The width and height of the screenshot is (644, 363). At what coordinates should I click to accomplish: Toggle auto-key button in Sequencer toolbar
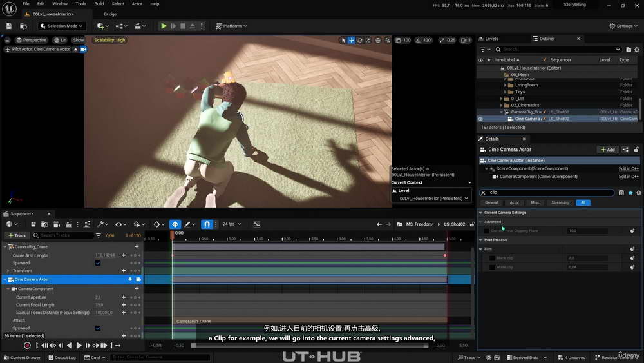175,224
